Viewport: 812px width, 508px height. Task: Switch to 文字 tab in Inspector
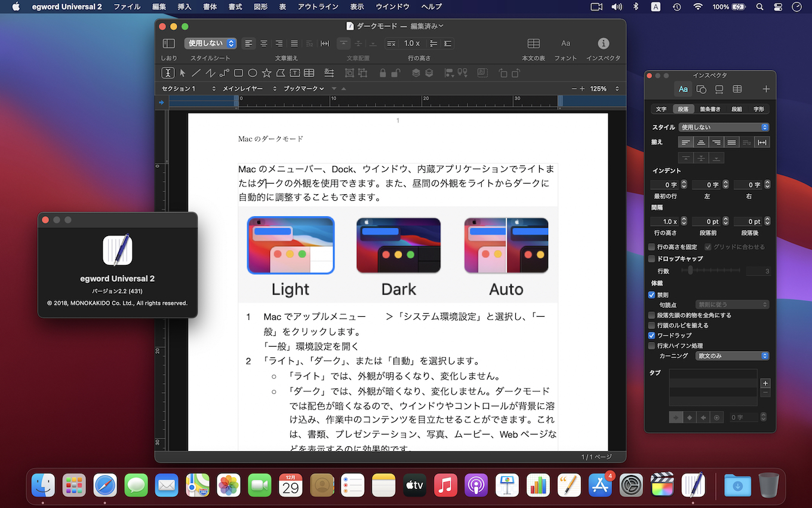tap(661, 109)
